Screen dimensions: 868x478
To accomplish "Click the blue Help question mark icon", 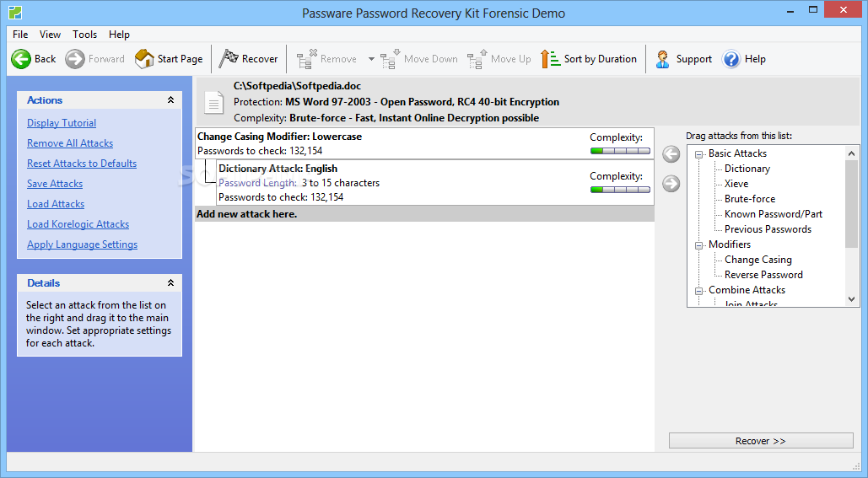I will click(731, 59).
